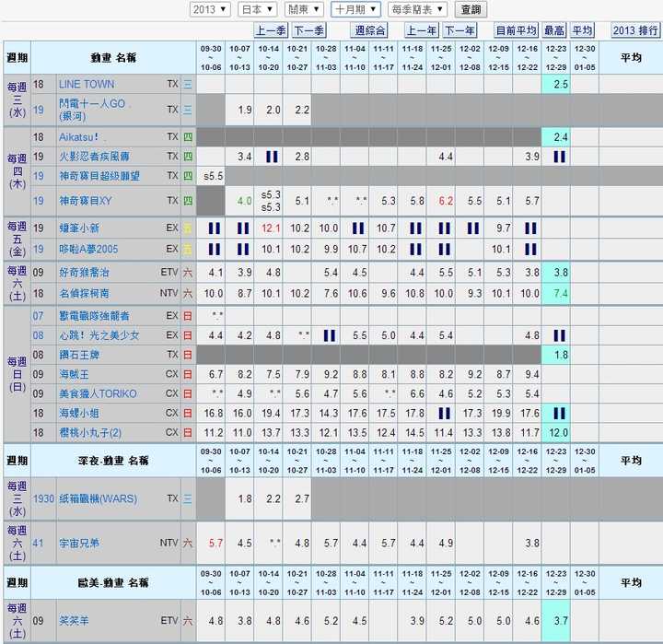Open the 19 time slot link for 神奇寶貝XY
Screen dimensions: 663x644
tap(39, 201)
